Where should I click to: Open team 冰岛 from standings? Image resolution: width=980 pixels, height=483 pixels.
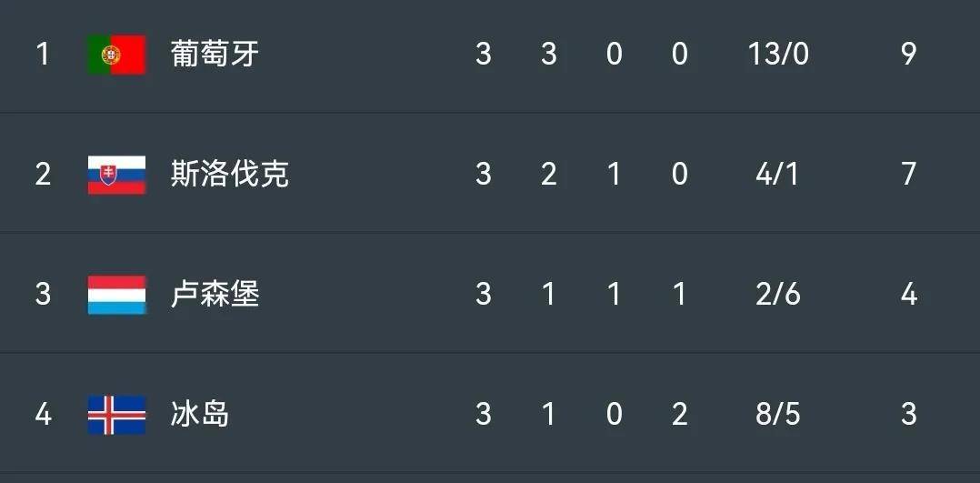(x=200, y=415)
